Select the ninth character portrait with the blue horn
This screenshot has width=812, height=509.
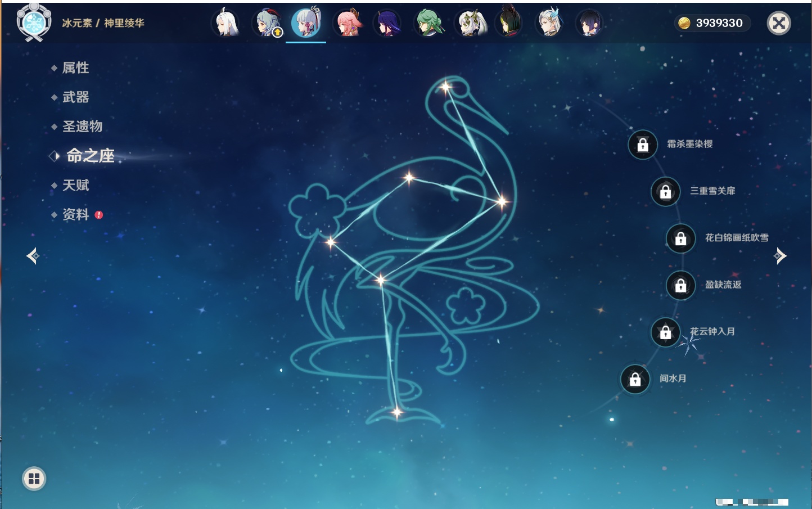coord(549,24)
